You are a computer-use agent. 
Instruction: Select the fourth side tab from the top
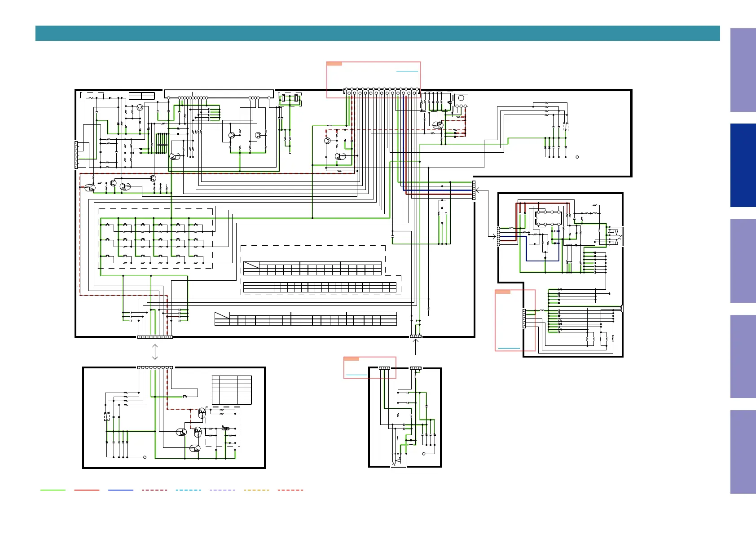tap(743, 357)
